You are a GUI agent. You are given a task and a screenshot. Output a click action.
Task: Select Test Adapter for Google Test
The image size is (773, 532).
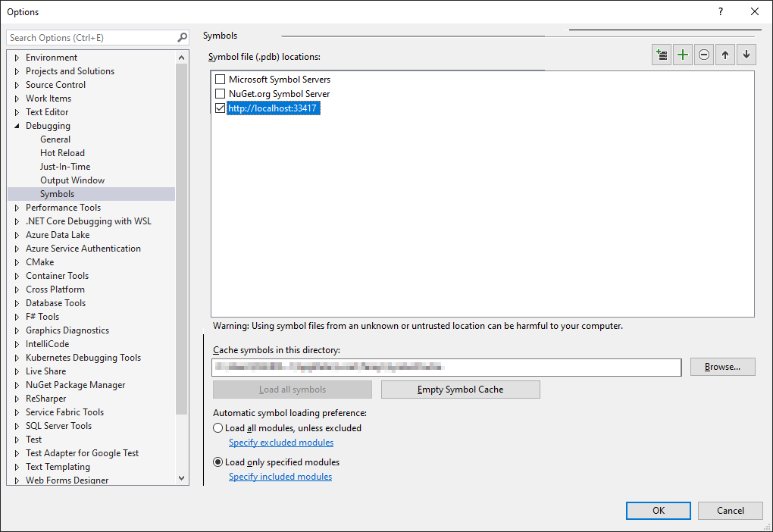pyautogui.click(x=83, y=453)
